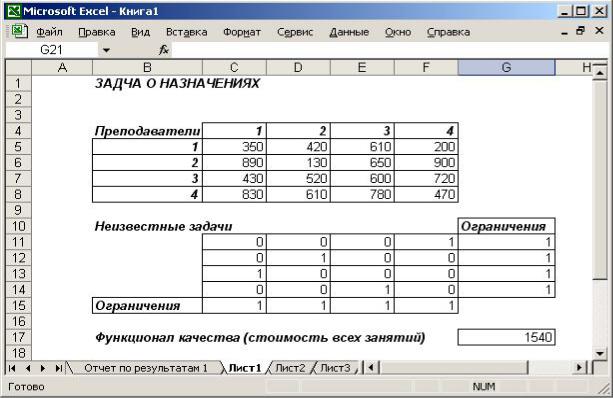Go to previous sheet tab navigation arrow
Viewport: 613px width, 398px height.
point(28,368)
